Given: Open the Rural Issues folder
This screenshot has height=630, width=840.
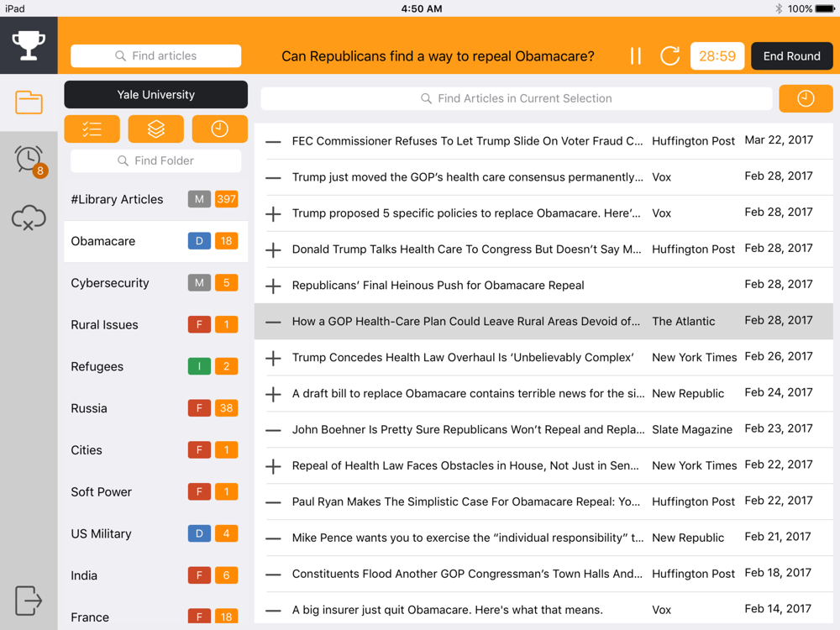Looking at the screenshot, I should pyautogui.click(x=156, y=324).
